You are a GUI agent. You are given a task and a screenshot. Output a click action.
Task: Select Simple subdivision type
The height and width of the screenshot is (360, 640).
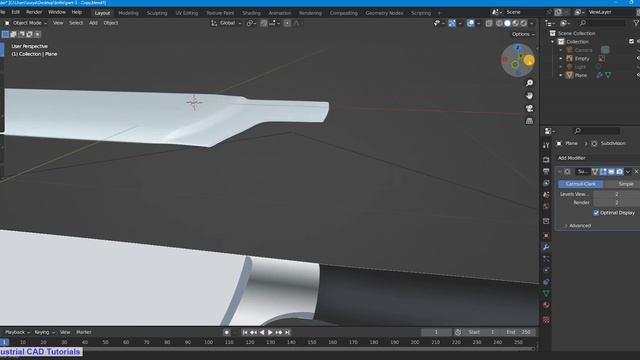click(622, 184)
